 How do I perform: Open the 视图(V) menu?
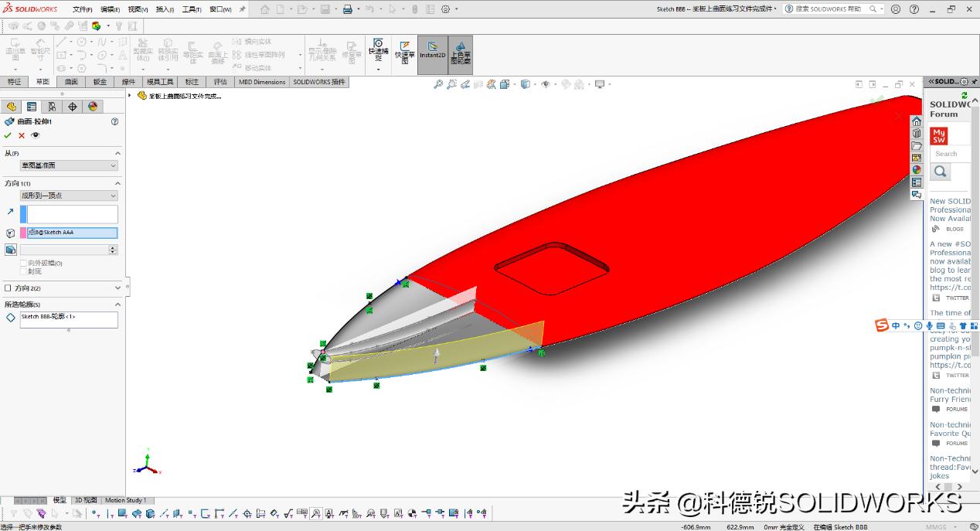[138, 9]
